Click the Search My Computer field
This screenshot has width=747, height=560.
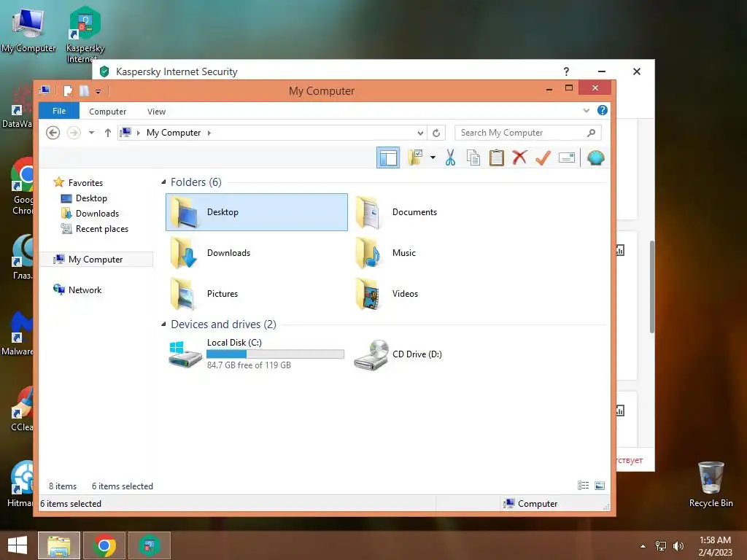[x=528, y=133]
